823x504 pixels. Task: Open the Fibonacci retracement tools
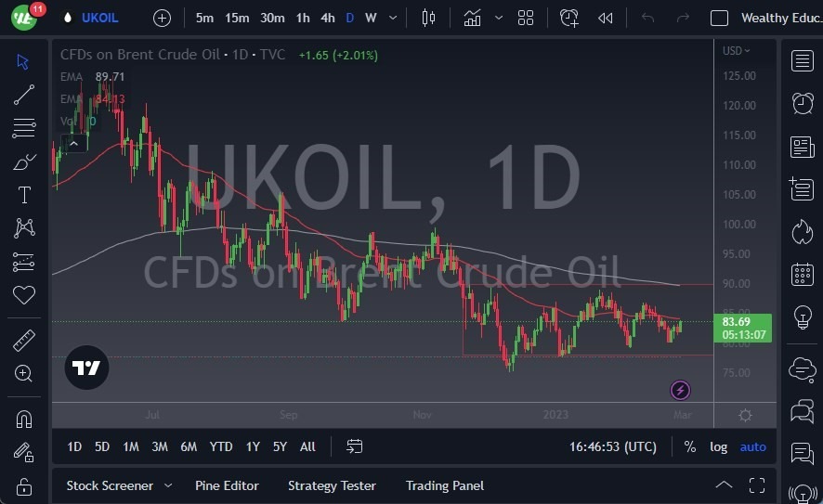pyautogui.click(x=23, y=128)
